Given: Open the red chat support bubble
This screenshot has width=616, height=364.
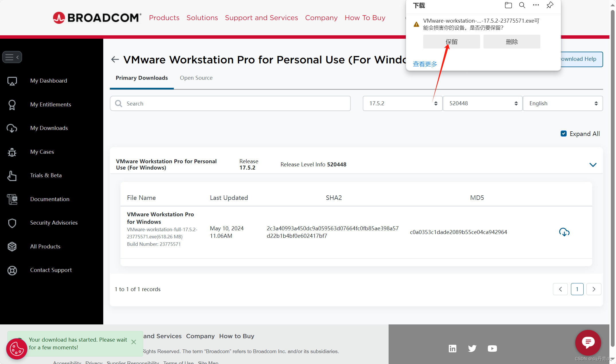Looking at the screenshot, I should [588, 342].
